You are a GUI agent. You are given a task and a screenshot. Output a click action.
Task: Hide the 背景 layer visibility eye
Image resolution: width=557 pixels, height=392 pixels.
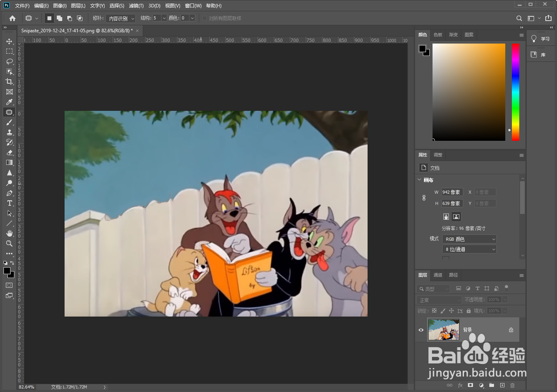pos(421,330)
